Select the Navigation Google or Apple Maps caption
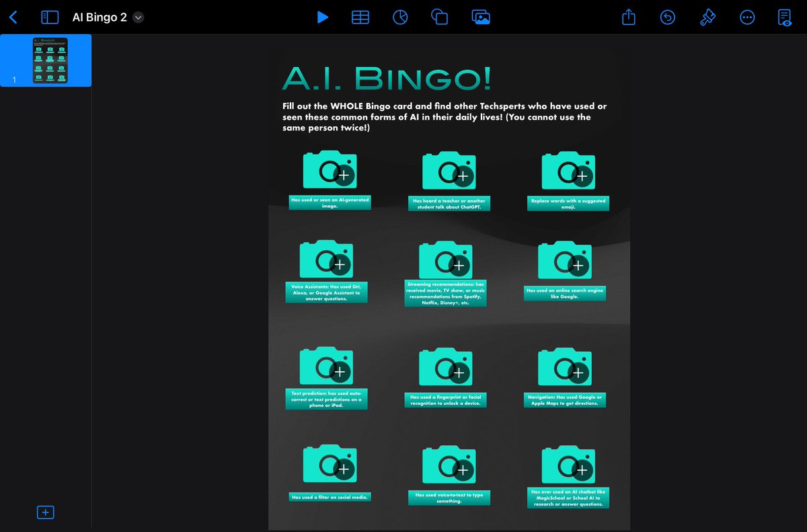 tap(565, 400)
